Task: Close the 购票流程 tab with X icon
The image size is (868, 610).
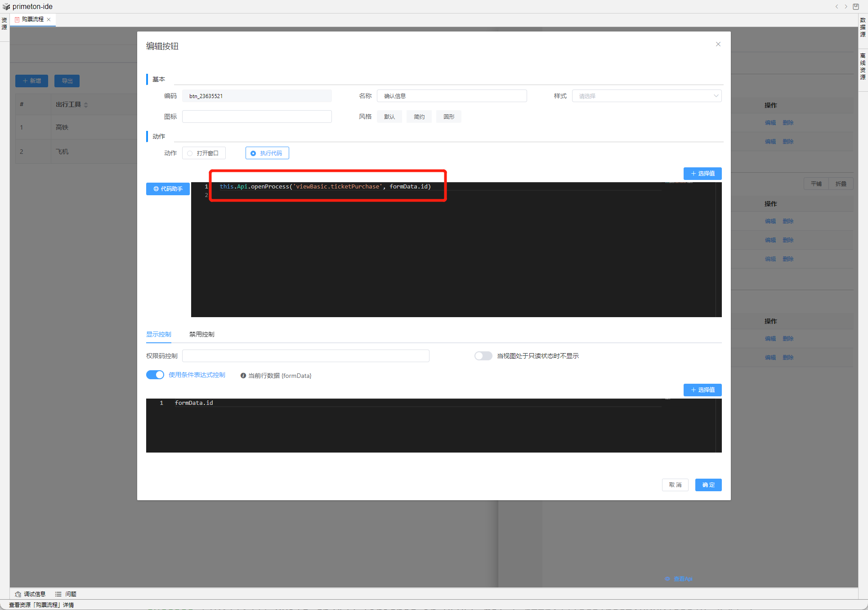Action: (x=49, y=19)
